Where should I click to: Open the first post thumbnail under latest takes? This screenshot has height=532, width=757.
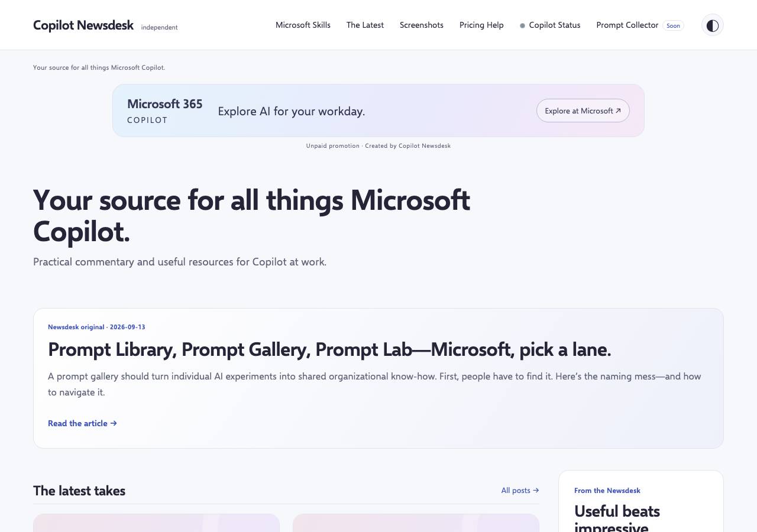(x=156, y=523)
